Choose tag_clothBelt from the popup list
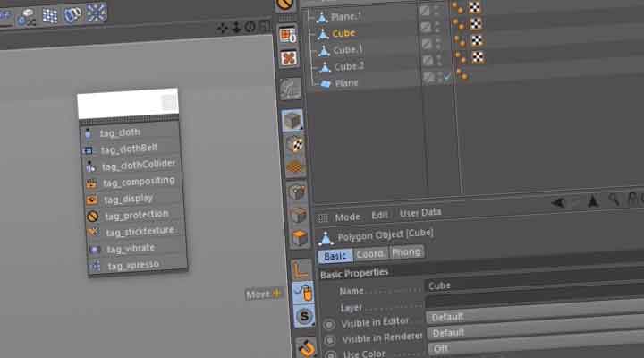The width and height of the screenshot is (644, 358). [131, 149]
